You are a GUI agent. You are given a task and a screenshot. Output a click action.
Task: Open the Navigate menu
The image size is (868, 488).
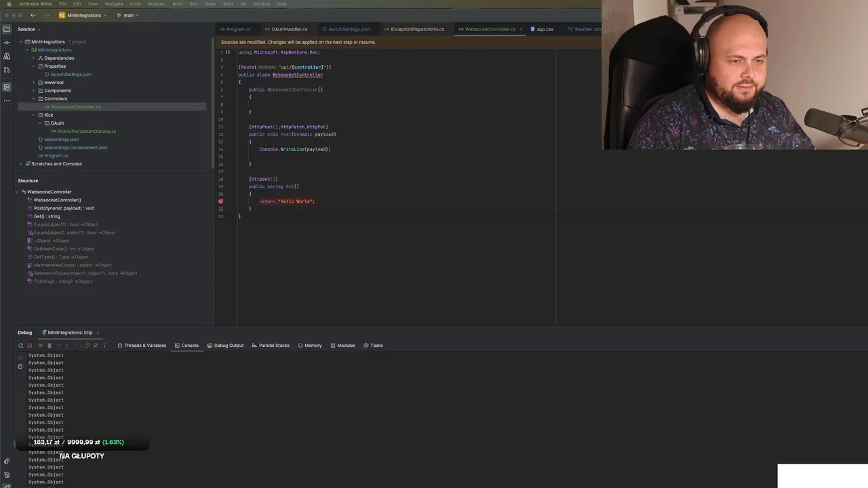pos(114,4)
